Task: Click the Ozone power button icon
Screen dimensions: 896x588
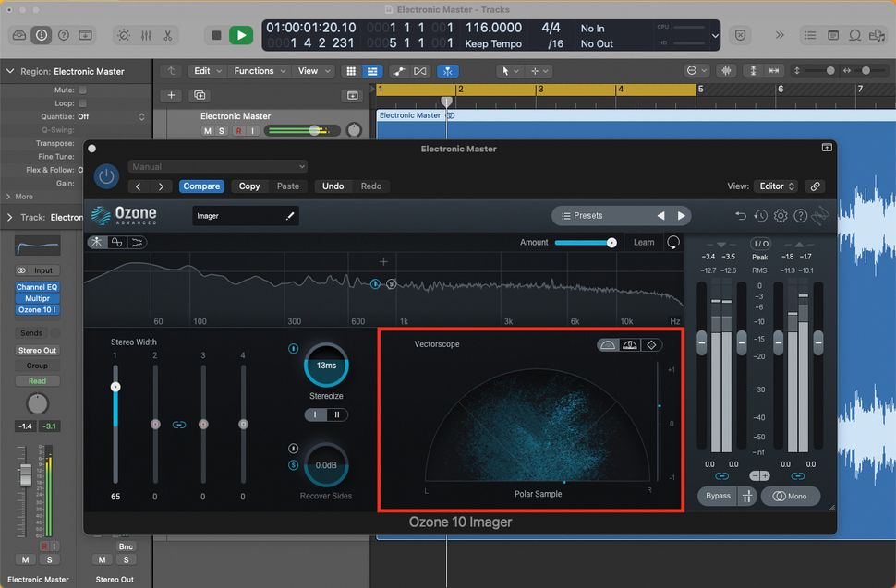Action: click(106, 175)
